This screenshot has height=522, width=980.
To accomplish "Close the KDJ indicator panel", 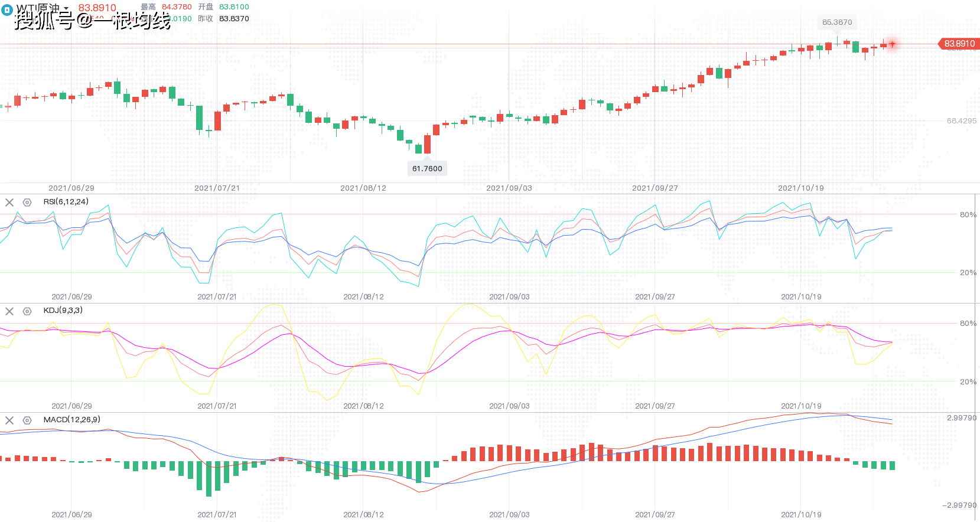I will 9,311.
